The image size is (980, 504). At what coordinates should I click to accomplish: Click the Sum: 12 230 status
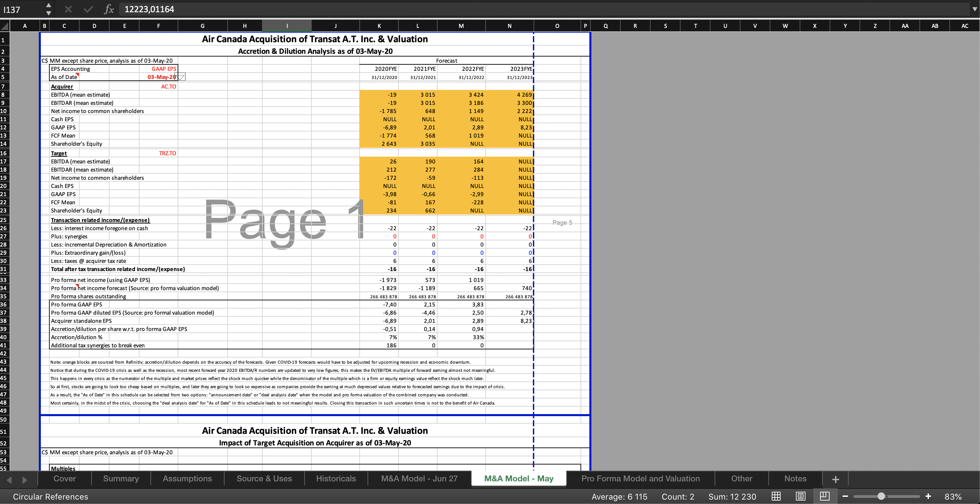[x=732, y=497]
